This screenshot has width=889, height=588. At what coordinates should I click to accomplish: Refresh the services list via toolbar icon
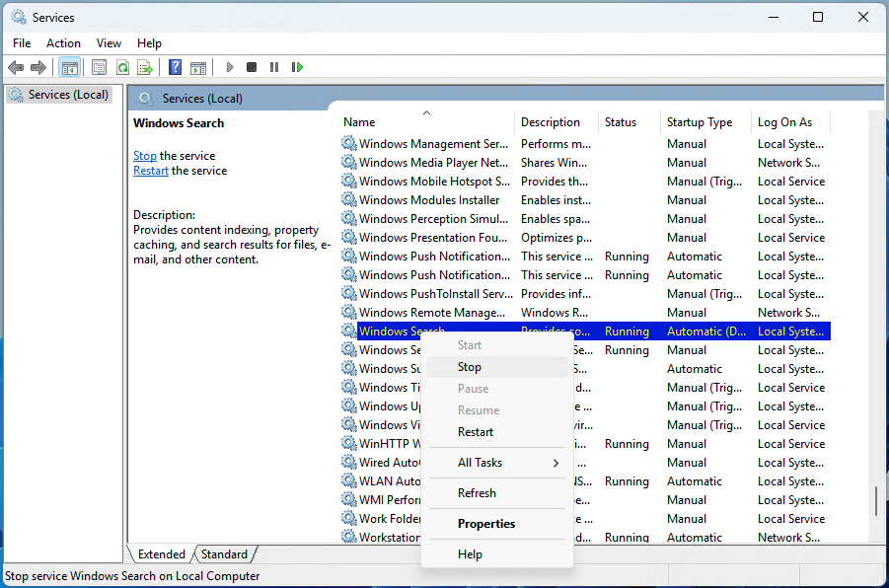click(x=120, y=66)
